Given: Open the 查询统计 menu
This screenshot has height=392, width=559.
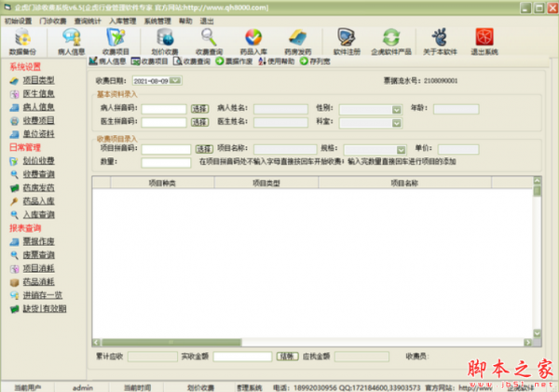Looking at the screenshot, I should pyautogui.click(x=88, y=21).
